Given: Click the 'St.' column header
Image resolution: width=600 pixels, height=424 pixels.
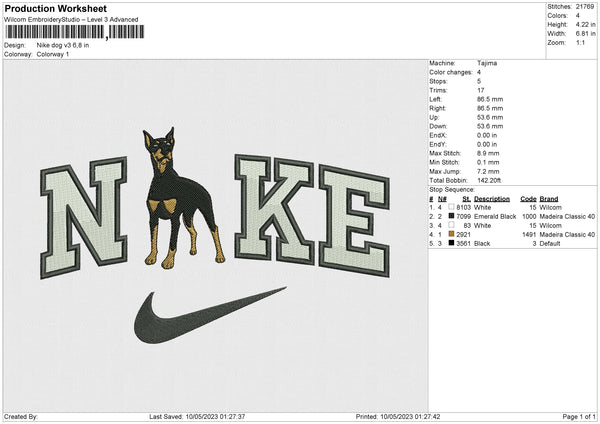Looking at the screenshot, I should pos(466,199).
